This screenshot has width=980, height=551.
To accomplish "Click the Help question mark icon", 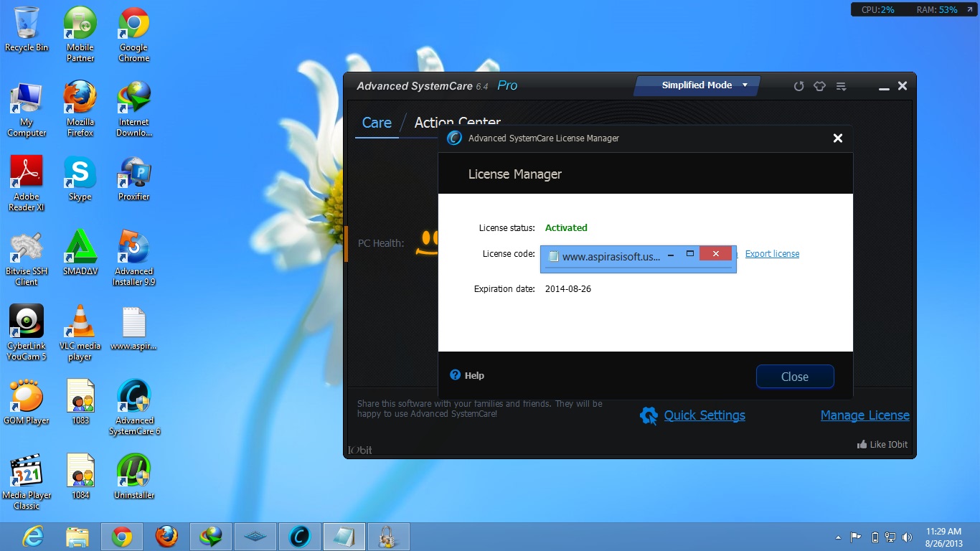I will point(455,375).
